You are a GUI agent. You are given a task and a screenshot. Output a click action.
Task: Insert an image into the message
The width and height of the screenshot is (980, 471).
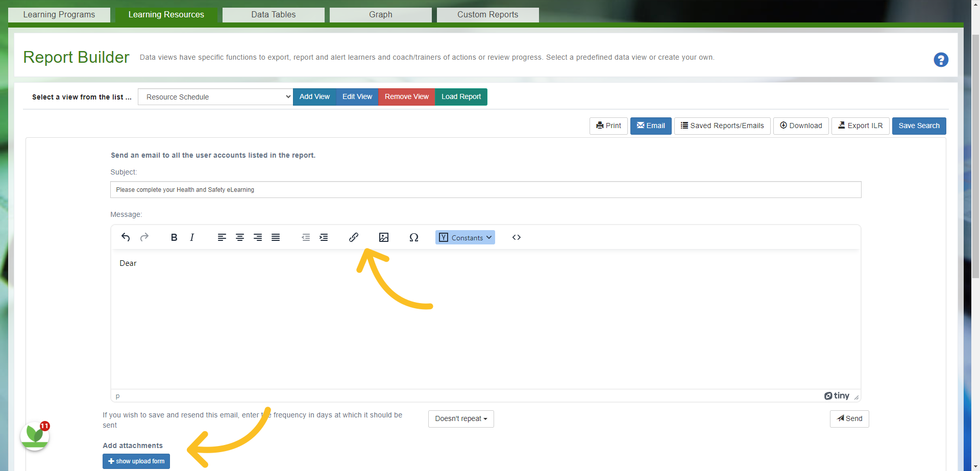click(x=384, y=237)
